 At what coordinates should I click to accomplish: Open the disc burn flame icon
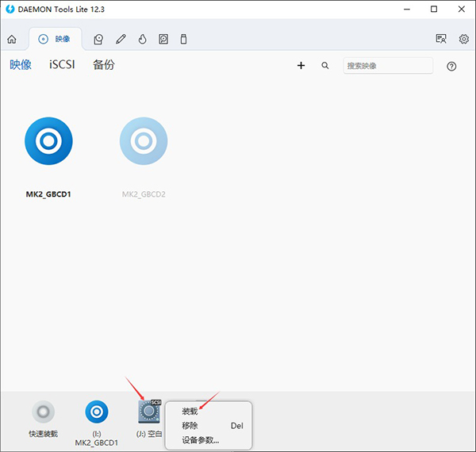[x=142, y=38]
